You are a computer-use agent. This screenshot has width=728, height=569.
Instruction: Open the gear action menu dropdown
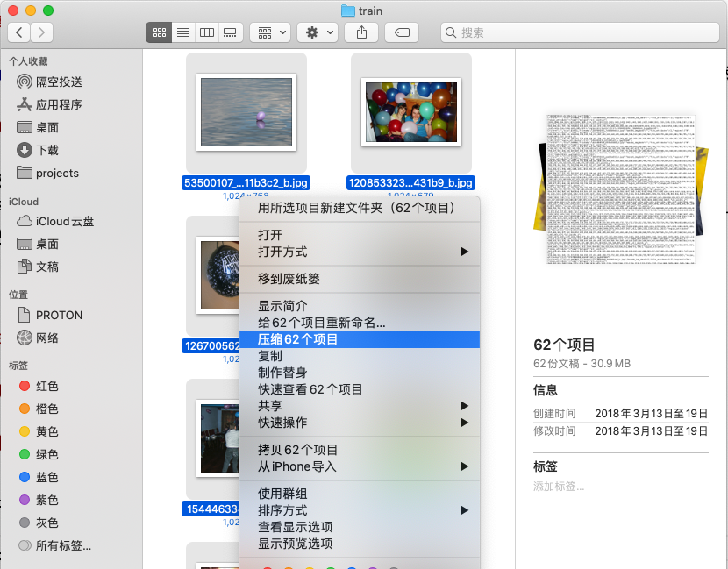point(318,32)
